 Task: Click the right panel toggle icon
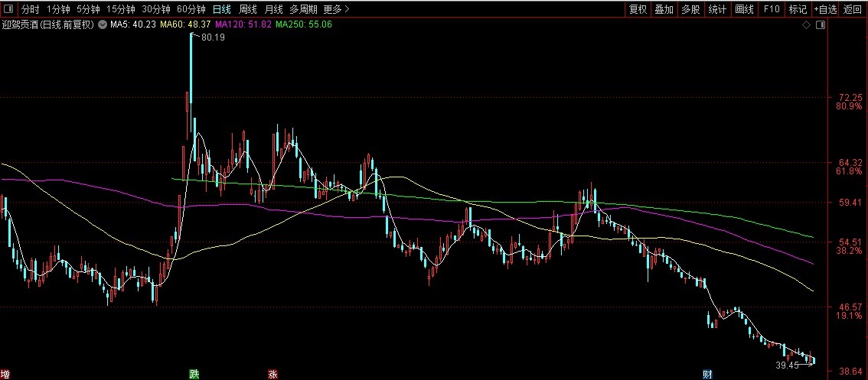click(821, 25)
